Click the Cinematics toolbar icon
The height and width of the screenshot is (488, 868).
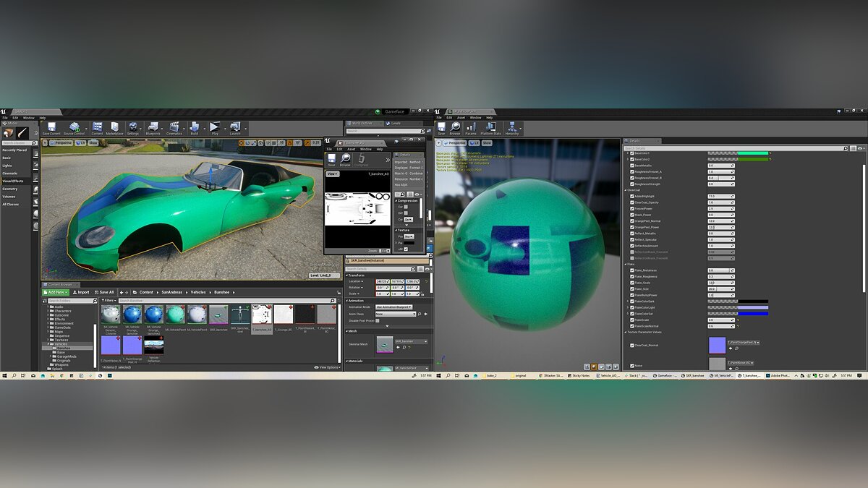pos(174,128)
